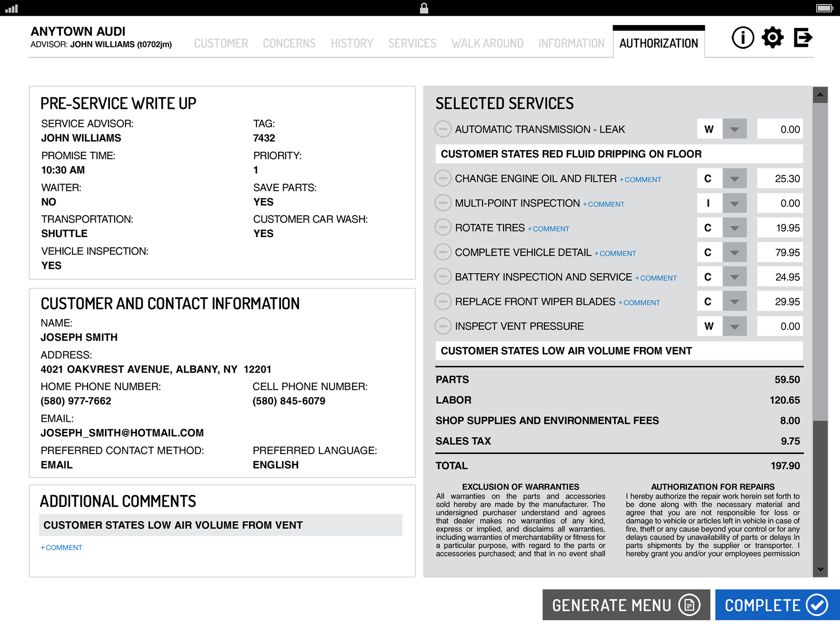The height and width of the screenshot is (630, 840).
Task: Add comment to Rotate Tires
Action: click(548, 228)
